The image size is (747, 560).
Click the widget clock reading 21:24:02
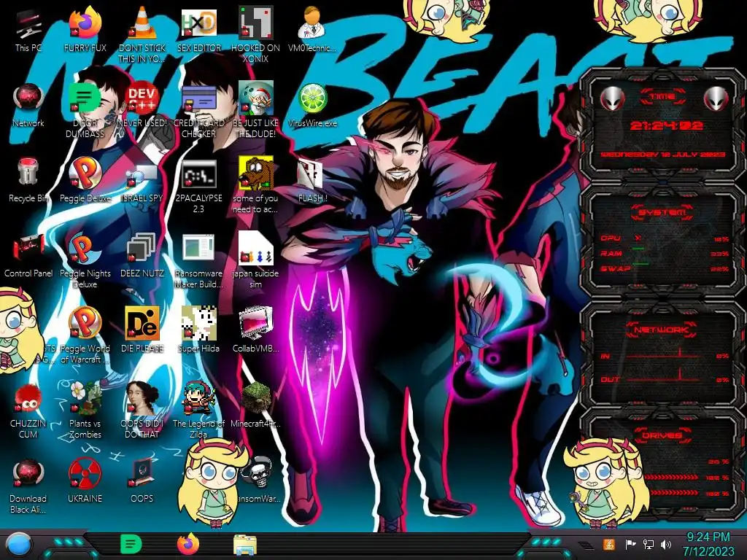pos(666,125)
